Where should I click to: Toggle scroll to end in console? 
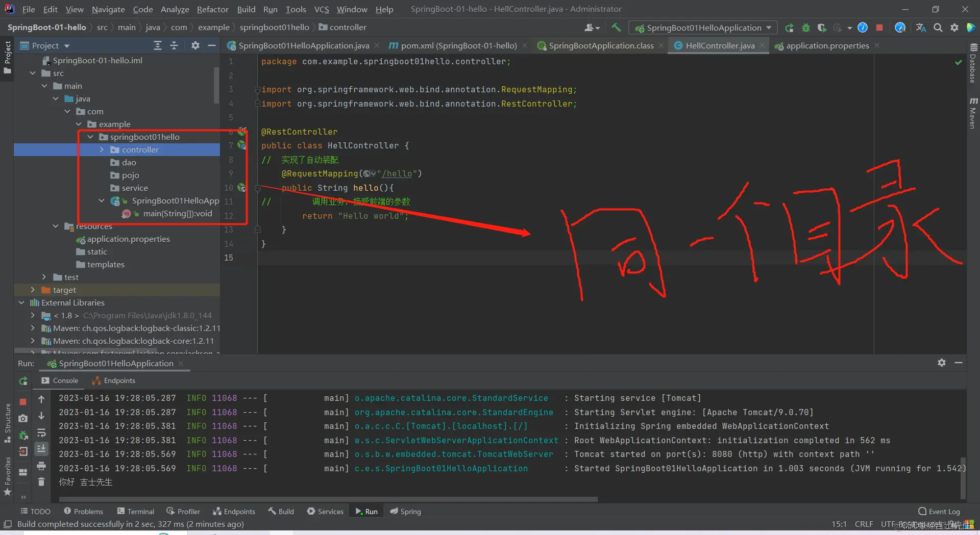(x=41, y=449)
